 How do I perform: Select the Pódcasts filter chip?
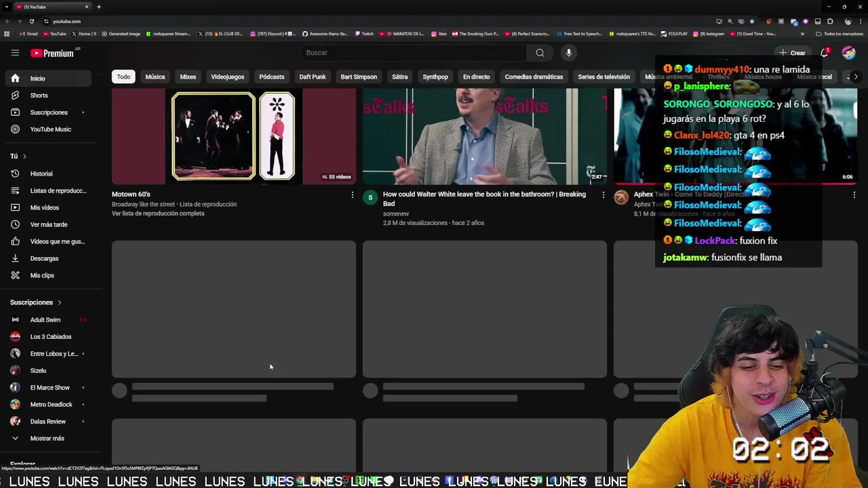(x=271, y=77)
